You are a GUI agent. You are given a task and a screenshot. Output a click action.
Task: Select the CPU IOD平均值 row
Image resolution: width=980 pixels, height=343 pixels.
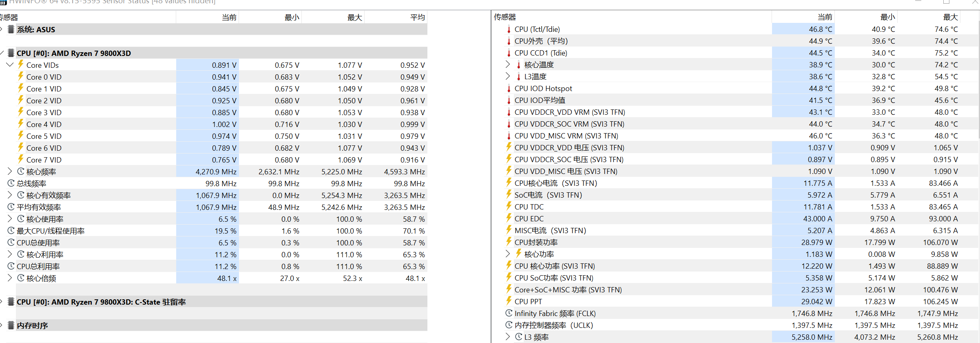coord(735,100)
